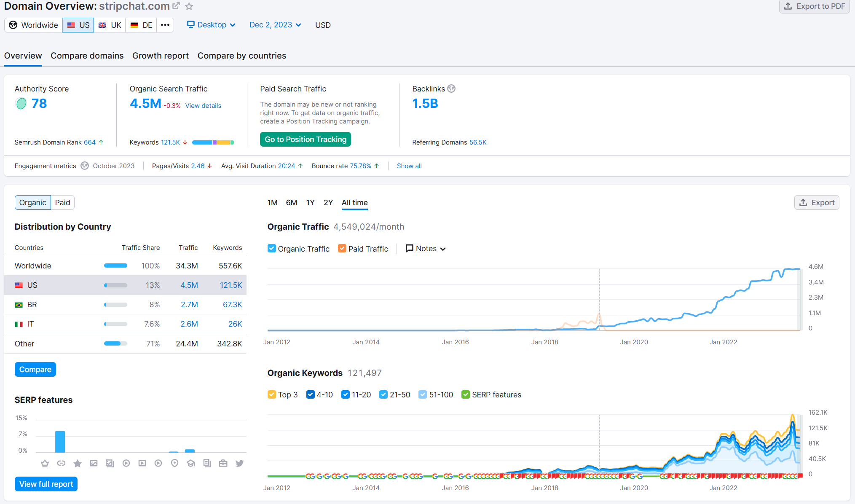The width and height of the screenshot is (855, 504).
Task: Click the BR keywords value 67.3K
Action: click(233, 305)
